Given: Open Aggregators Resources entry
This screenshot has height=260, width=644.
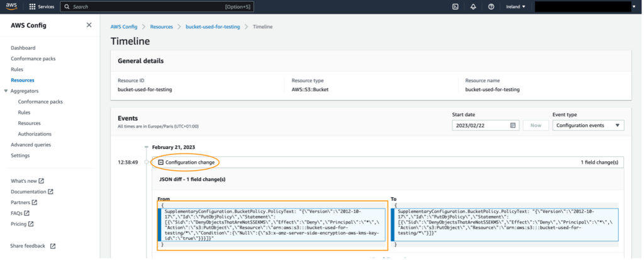Looking at the screenshot, I should (x=29, y=123).
